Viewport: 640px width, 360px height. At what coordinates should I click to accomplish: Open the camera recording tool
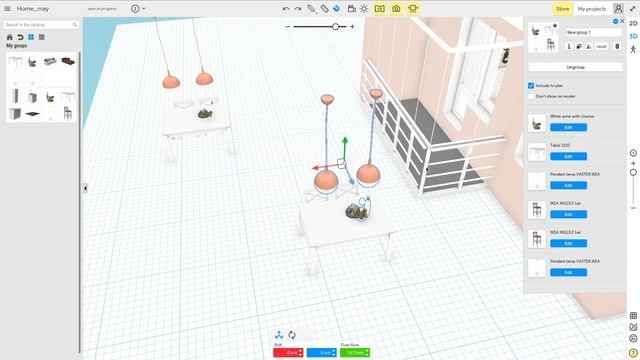[x=351, y=9]
